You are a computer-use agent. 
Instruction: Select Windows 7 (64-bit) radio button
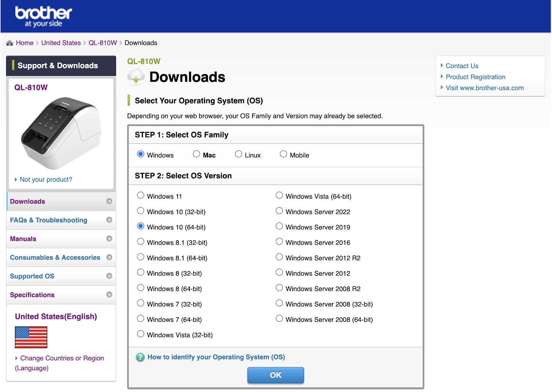click(140, 319)
